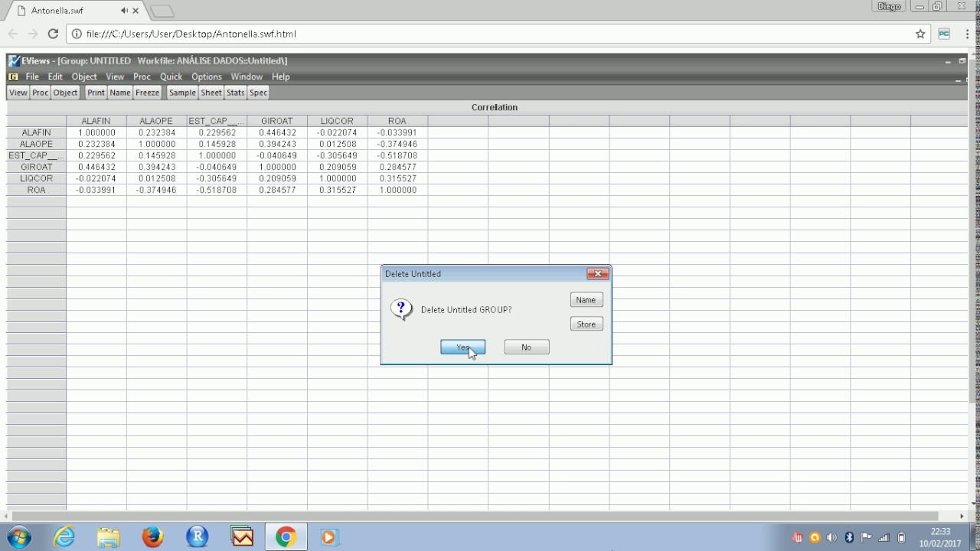Viewport: 980px width, 551px height.
Task: Click the Stats toolbar button
Action: pos(235,93)
